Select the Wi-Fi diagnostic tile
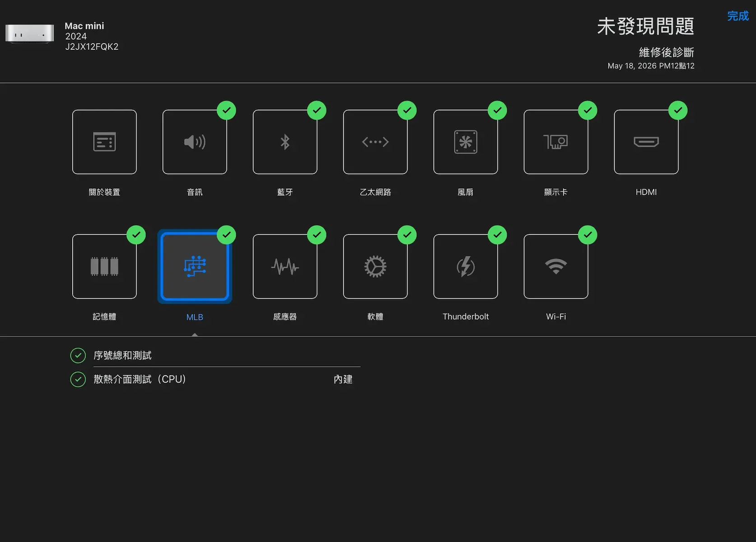 556,266
